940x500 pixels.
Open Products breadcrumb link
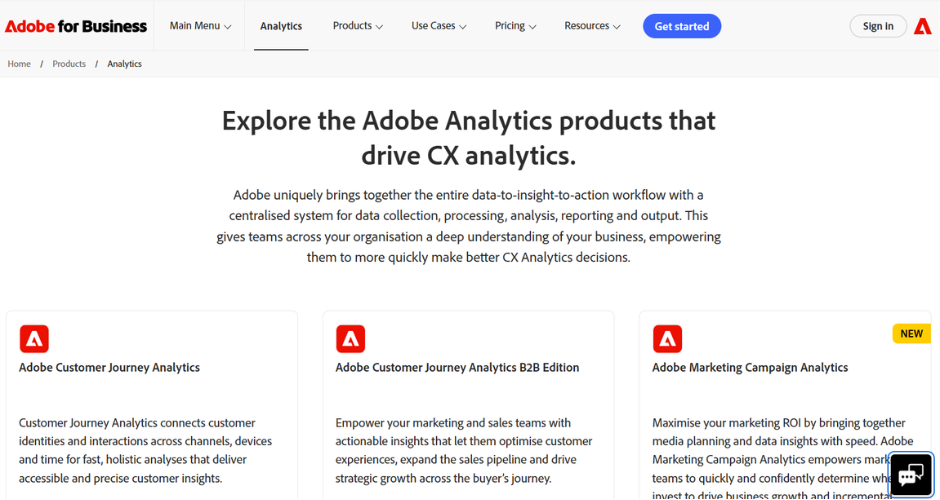(x=69, y=64)
